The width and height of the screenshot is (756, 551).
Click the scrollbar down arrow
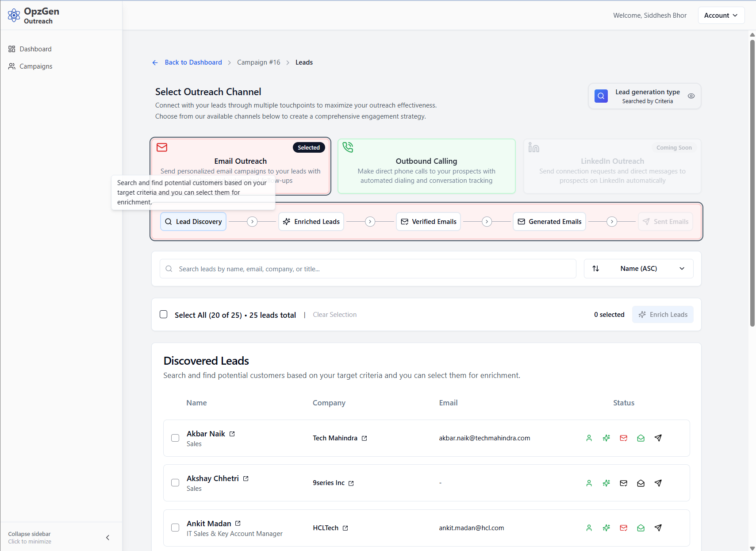(752, 548)
